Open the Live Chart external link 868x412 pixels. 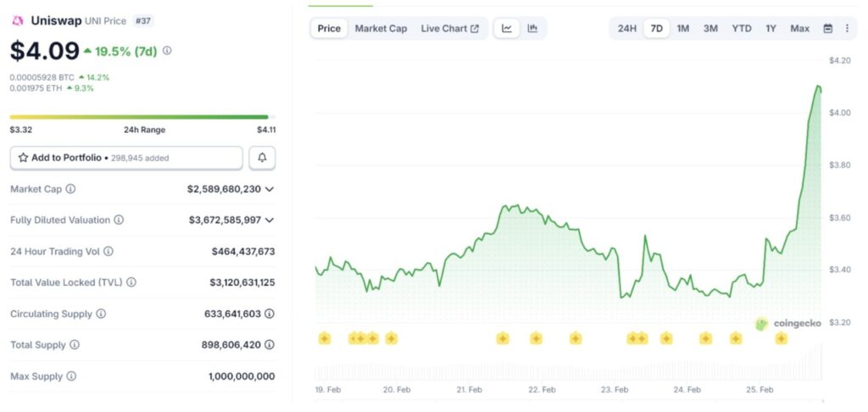point(449,29)
